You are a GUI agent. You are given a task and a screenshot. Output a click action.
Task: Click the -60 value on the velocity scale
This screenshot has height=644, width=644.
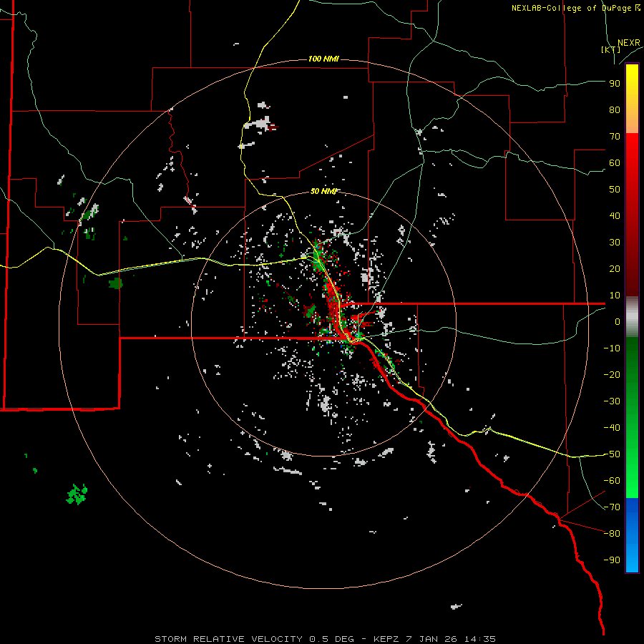(612, 481)
